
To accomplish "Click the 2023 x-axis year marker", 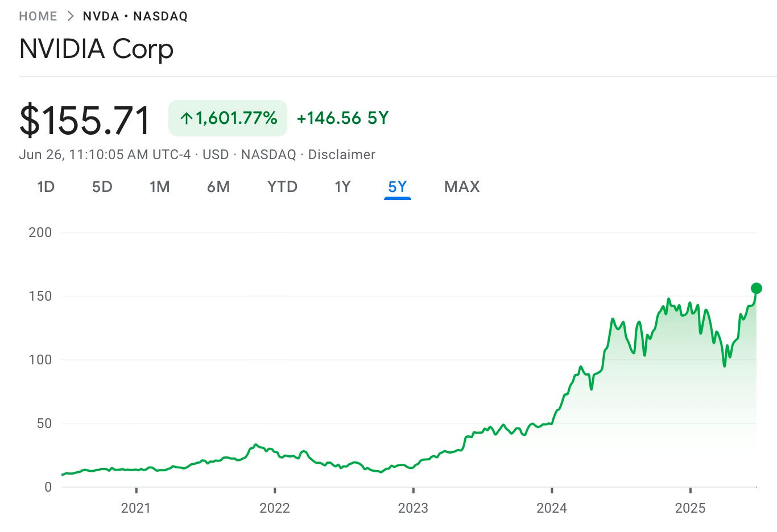I will click(x=413, y=508).
